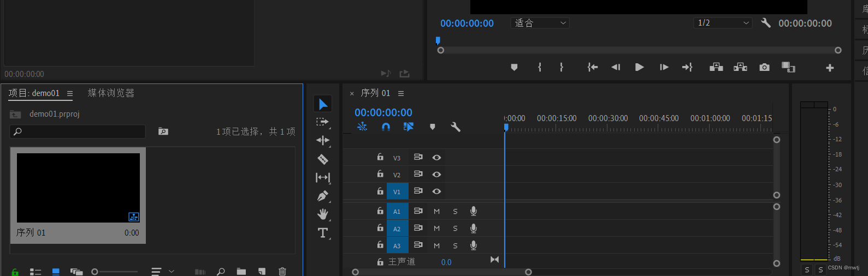
Task: Switch project panel to Icon View
Action: [56, 272]
